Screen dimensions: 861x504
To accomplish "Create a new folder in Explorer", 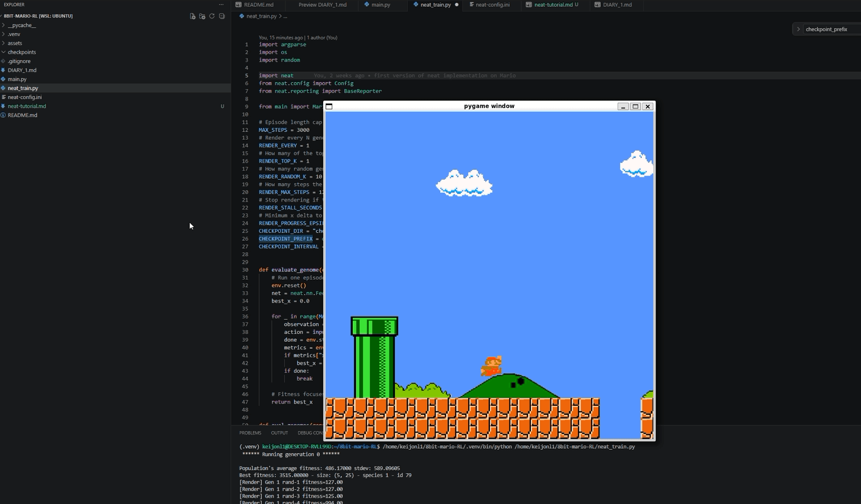I will (x=202, y=16).
